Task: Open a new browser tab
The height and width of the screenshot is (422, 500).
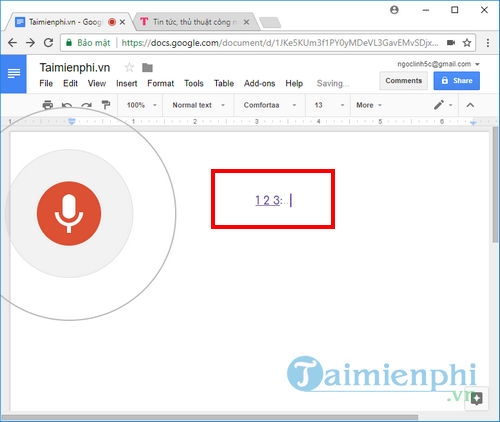Action: click(x=270, y=23)
